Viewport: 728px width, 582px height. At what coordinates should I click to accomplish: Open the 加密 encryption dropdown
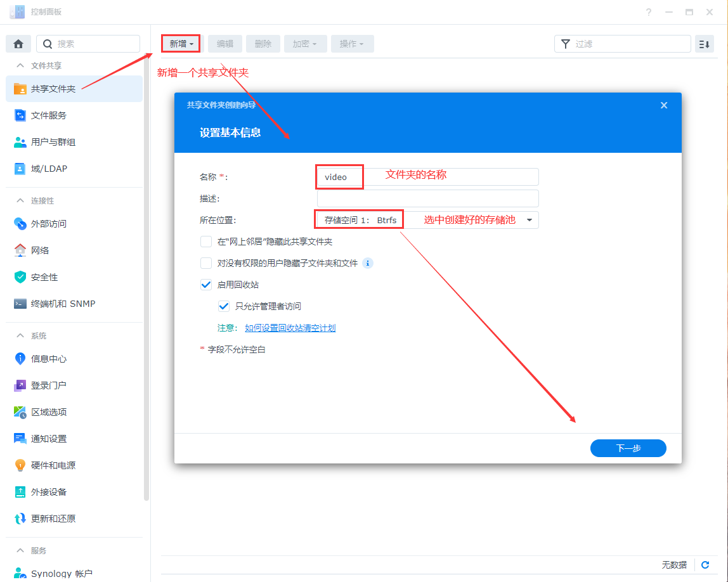(305, 44)
